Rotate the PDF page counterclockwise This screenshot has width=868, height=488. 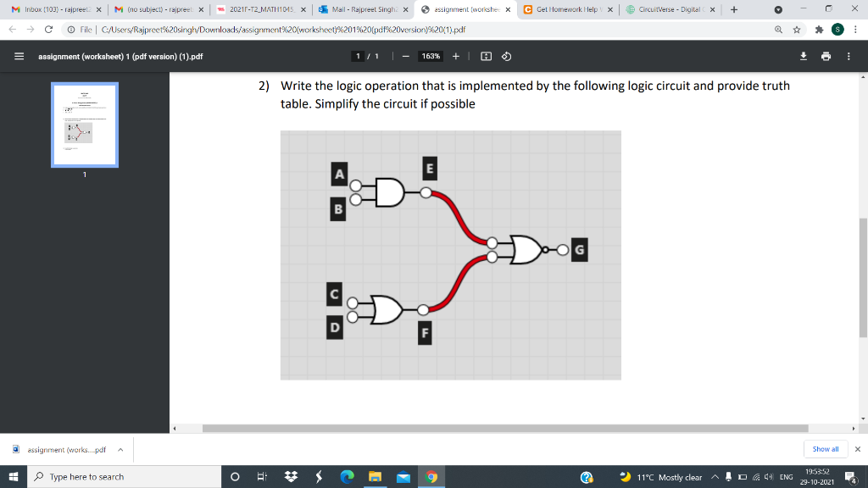[507, 57]
